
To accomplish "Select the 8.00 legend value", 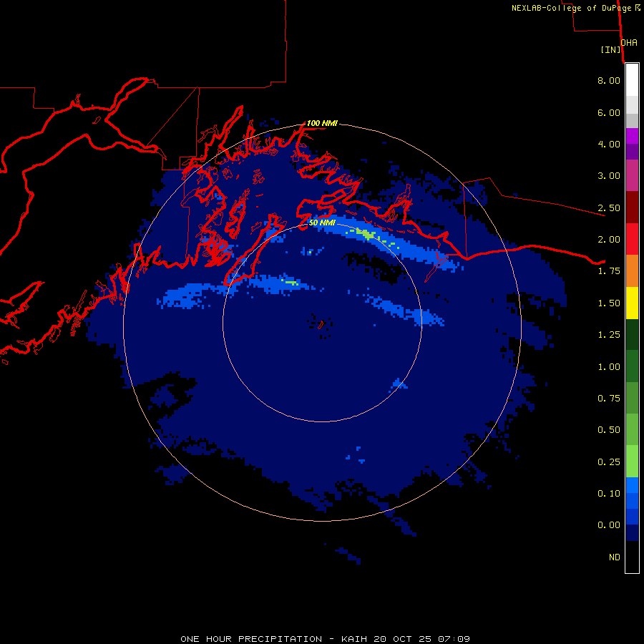I will click(609, 80).
